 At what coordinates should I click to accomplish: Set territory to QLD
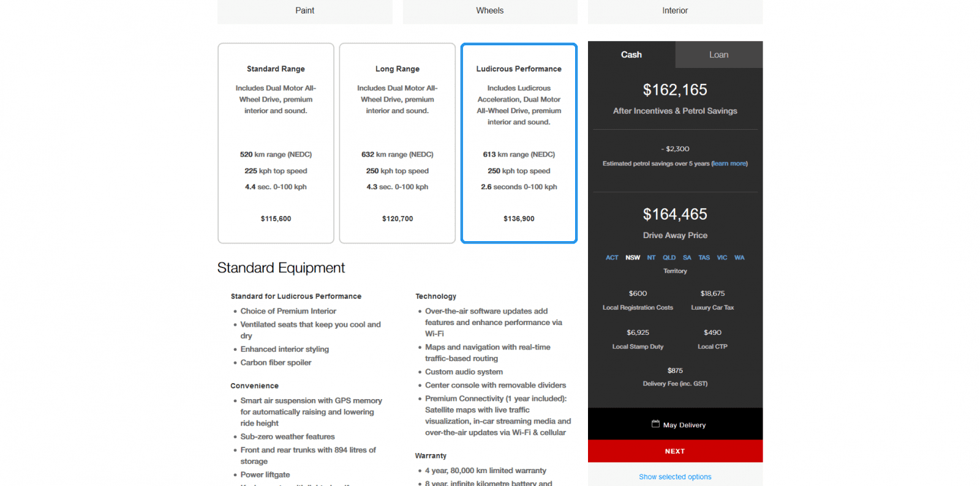coord(669,258)
